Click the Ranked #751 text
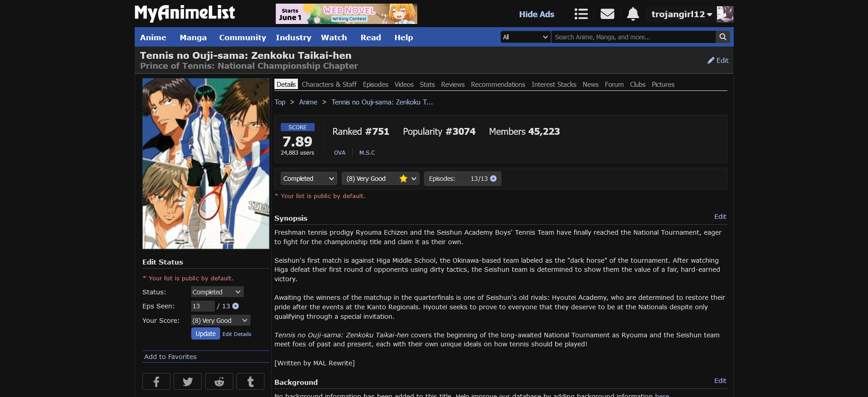 [361, 132]
